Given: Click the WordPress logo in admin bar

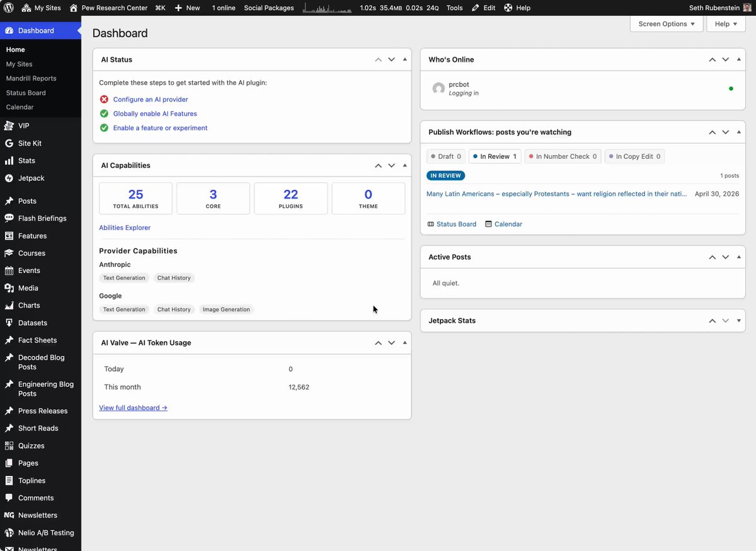Looking at the screenshot, I should (x=9, y=8).
